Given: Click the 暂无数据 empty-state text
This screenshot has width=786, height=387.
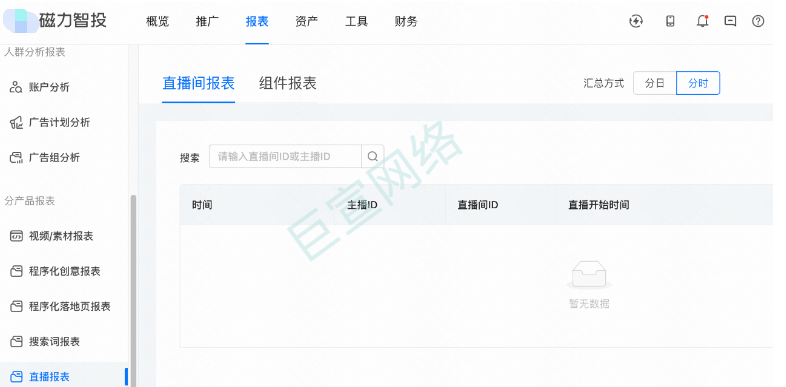Looking at the screenshot, I should [x=589, y=303].
